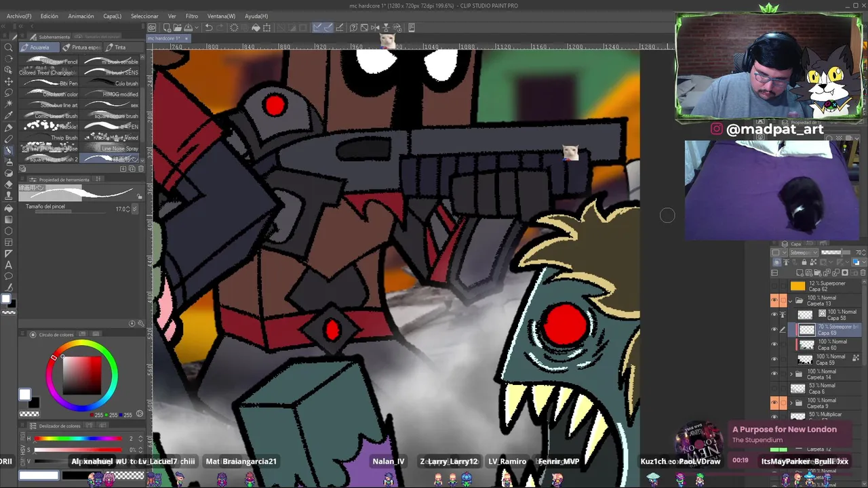
Task: Hide the Carpeta 13 folder
Action: [774, 300]
